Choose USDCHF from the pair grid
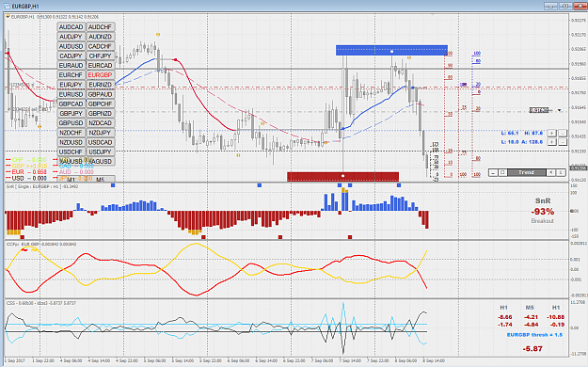The height and width of the screenshot is (367, 588). (x=72, y=152)
